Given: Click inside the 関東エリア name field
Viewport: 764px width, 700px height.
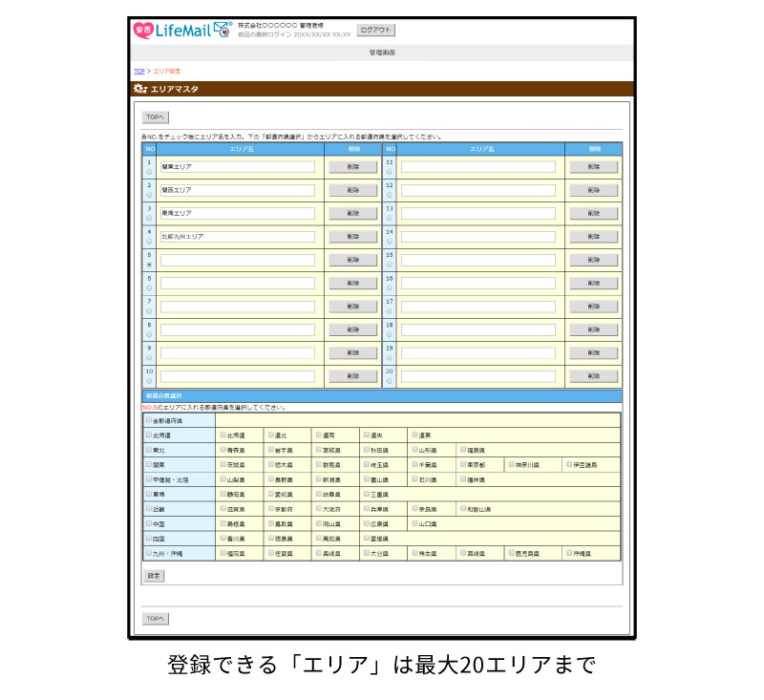Looking at the screenshot, I should tap(239, 166).
